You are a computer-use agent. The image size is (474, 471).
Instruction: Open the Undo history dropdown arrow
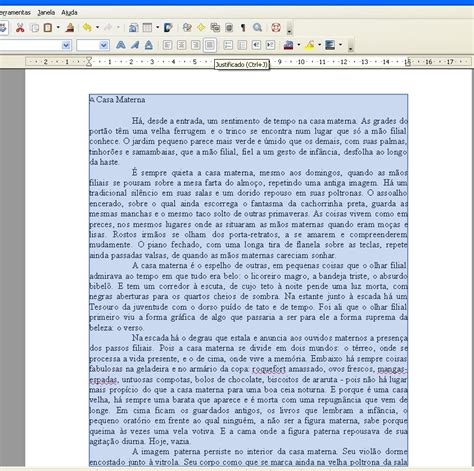(97, 28)
